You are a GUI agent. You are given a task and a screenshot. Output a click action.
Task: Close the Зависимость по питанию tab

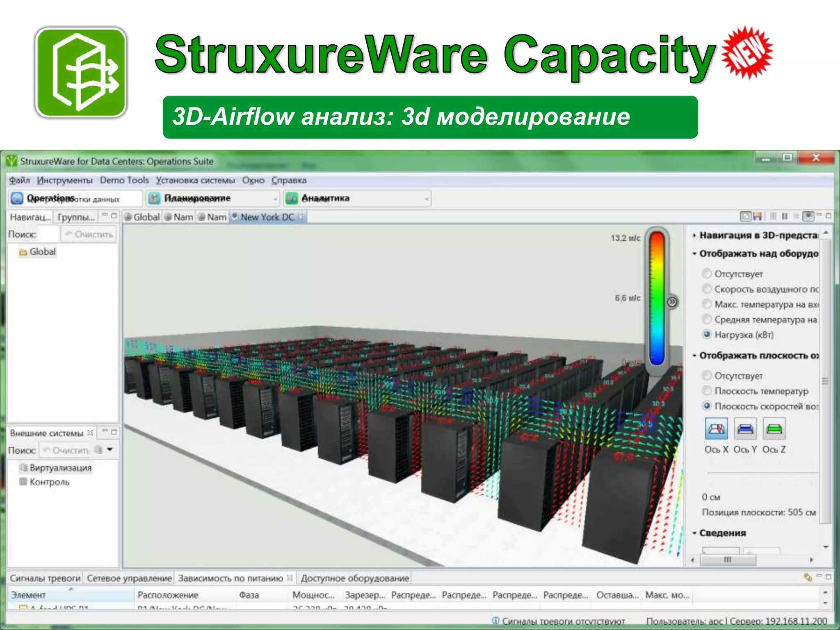coord(290,578)
